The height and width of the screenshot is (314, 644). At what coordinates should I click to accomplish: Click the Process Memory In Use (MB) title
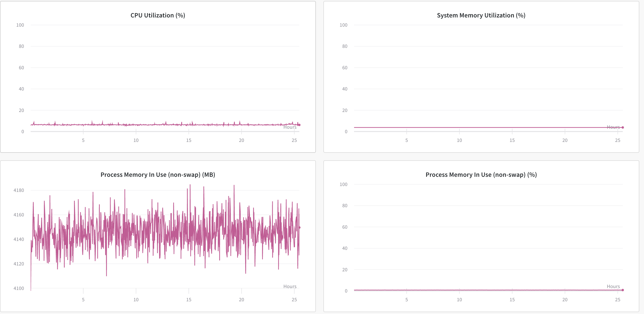coord(158,175)
